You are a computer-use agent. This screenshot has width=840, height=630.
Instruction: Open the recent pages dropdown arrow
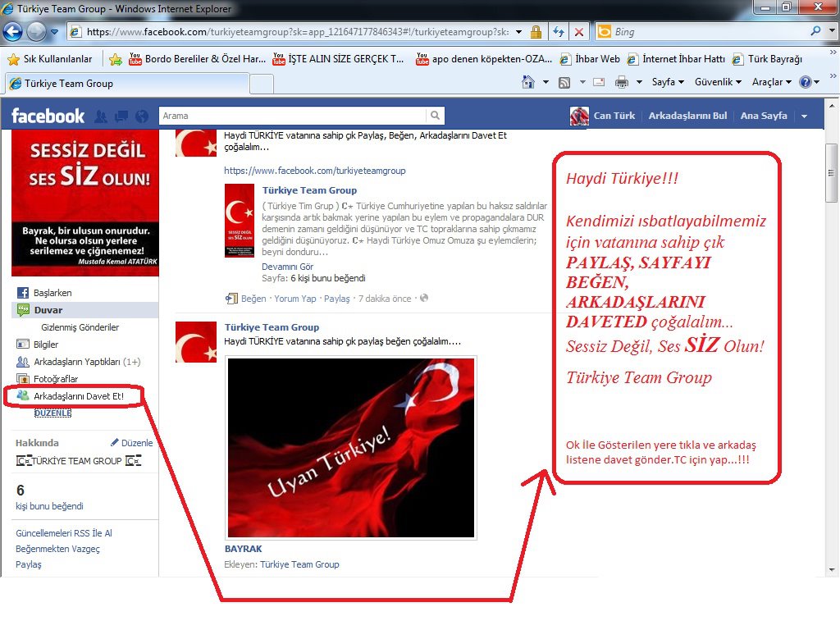(54, 32)
